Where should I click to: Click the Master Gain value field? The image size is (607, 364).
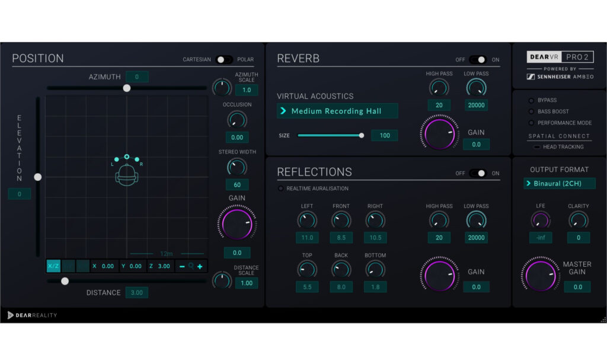tap(577, 287)
